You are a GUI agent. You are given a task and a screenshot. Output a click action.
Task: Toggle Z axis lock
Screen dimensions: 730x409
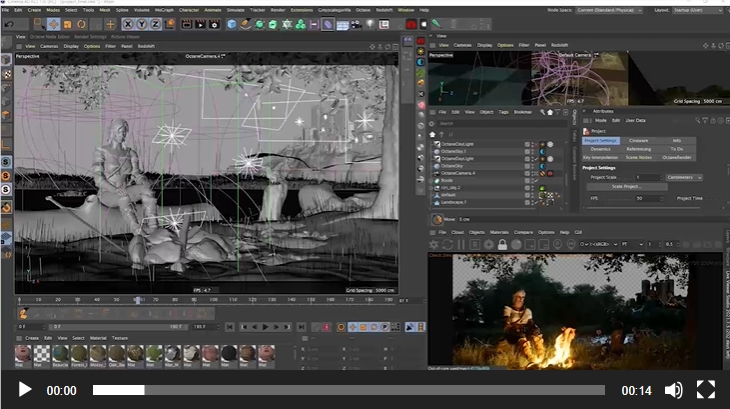tap(155, 24)
